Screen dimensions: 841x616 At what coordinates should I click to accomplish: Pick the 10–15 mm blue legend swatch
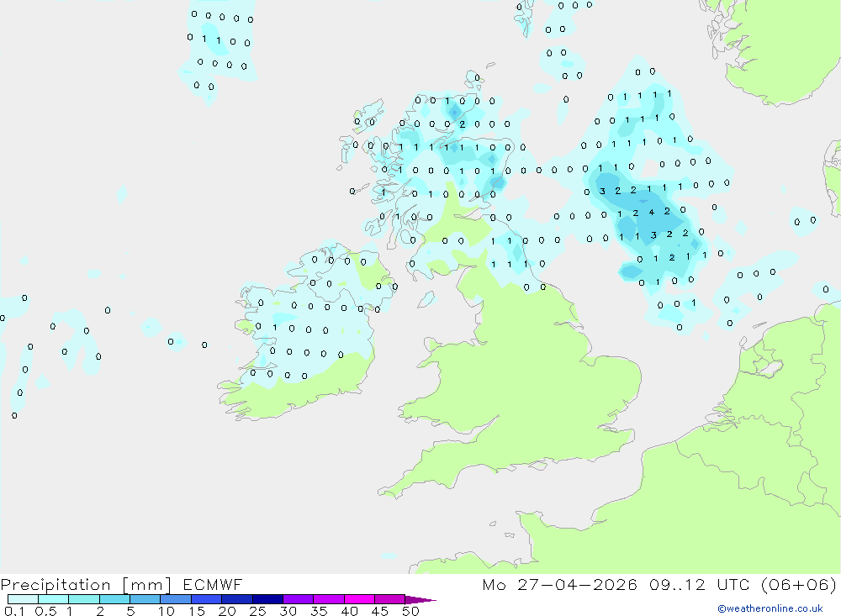tap(176, 599)
